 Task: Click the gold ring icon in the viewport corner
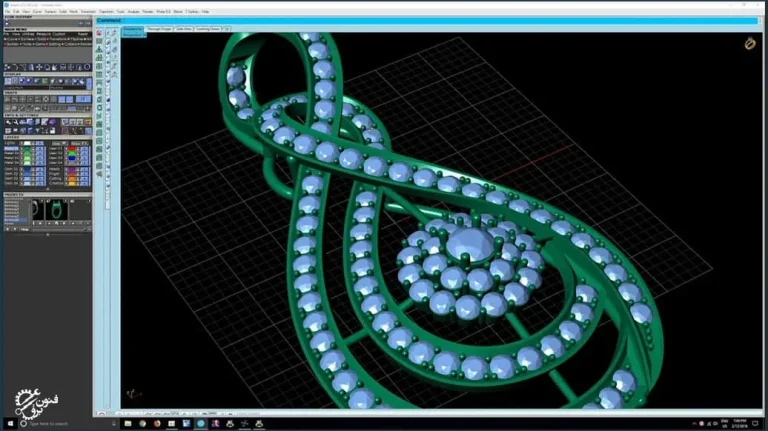pyautogui.click(x=750, y=43)
